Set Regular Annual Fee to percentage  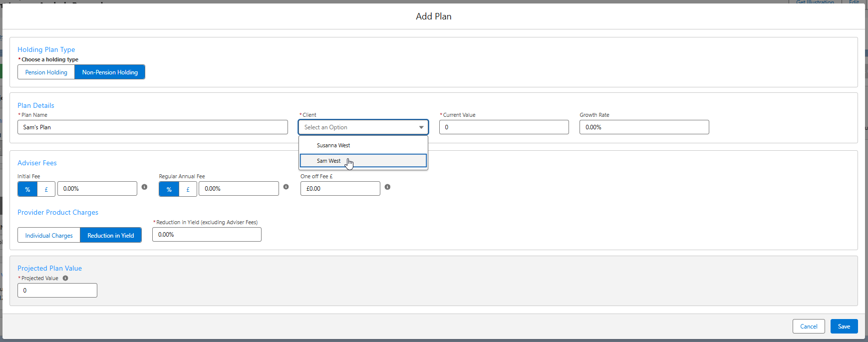[x=169, y=189]
